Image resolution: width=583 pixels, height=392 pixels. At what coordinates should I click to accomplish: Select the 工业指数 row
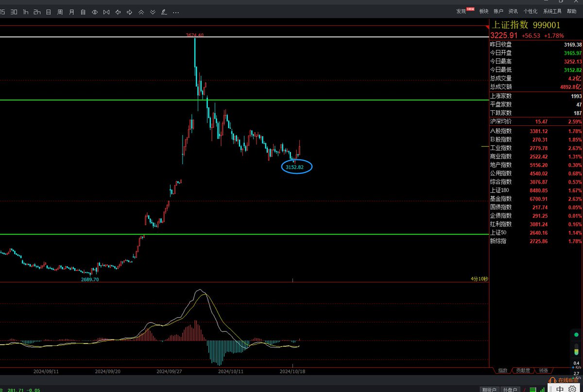point(536,148)
